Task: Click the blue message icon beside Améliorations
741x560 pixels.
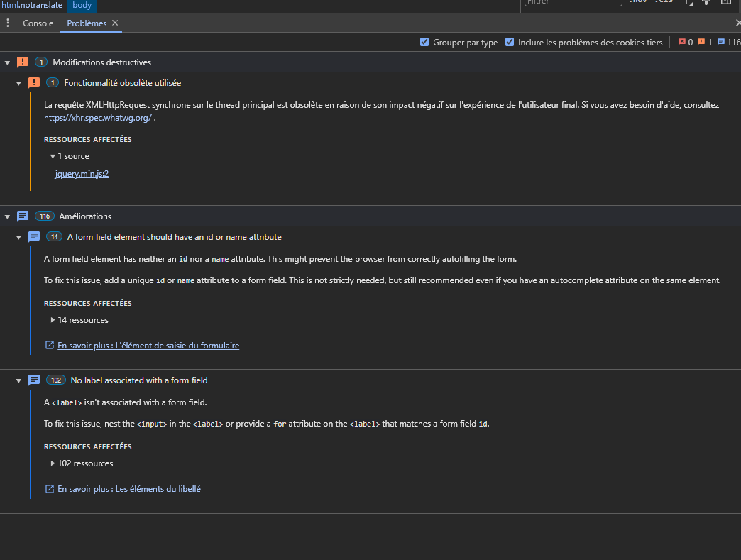Action: (23, 216)
